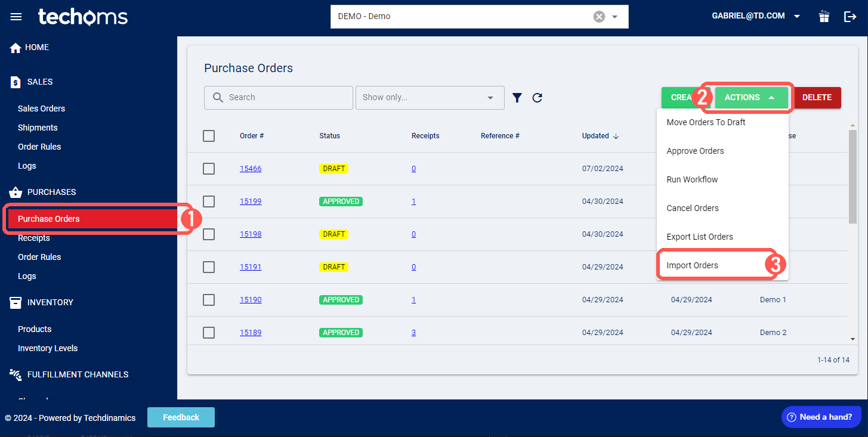The width and height of the screenshot is (868, 437).
Task: Go to HOME in the sidebar
Action: [x=30, y=47]
